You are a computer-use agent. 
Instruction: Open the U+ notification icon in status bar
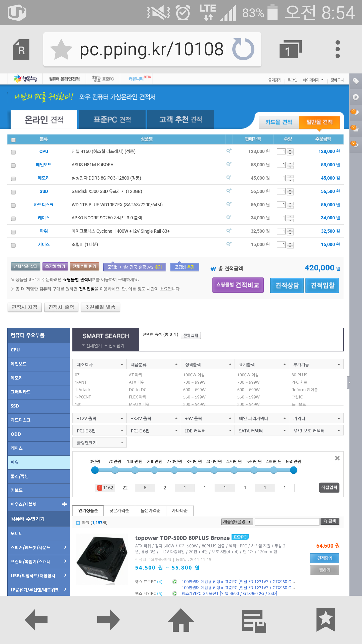(x=17, y=12)
